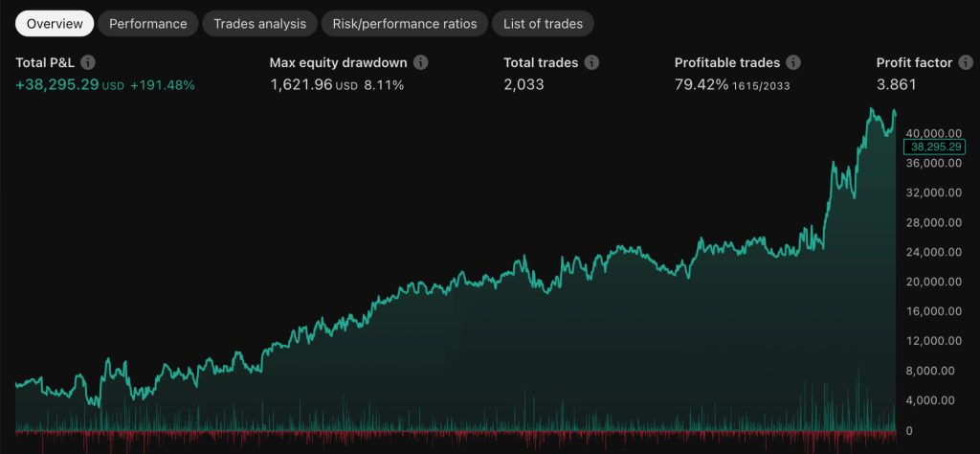
Task: Click info icon beside Max equity drawdown
Action: tap(421, 62)
